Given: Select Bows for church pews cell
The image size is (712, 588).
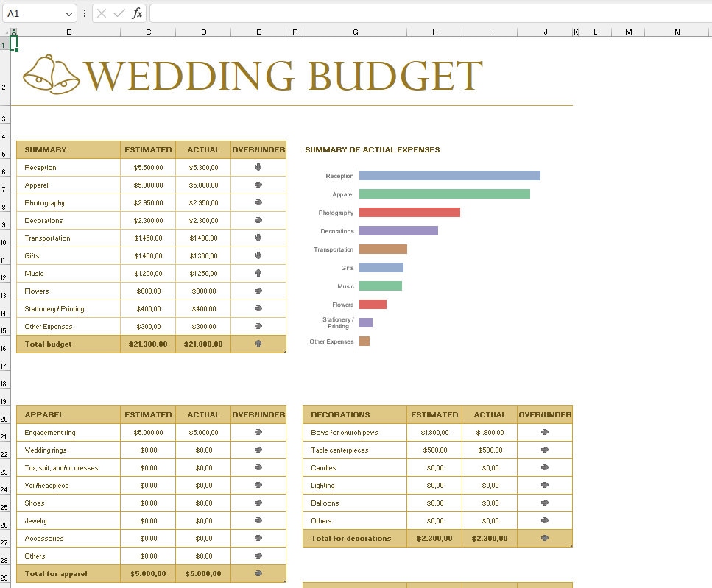Looking at the screenshot, I should pyautogui.click(x=355, y=433).
